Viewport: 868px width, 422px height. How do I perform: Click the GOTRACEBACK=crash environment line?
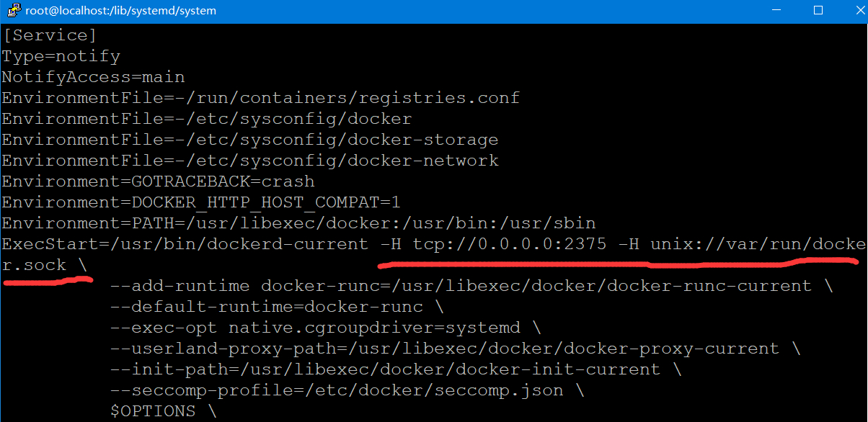pos(158,181)
